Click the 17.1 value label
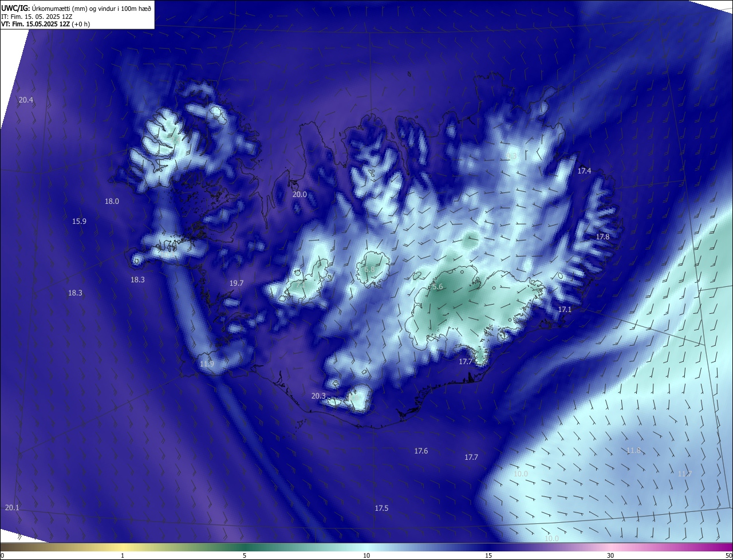Image resolution: width=733 pixels, height=560 pixels. tap(565, 309)
